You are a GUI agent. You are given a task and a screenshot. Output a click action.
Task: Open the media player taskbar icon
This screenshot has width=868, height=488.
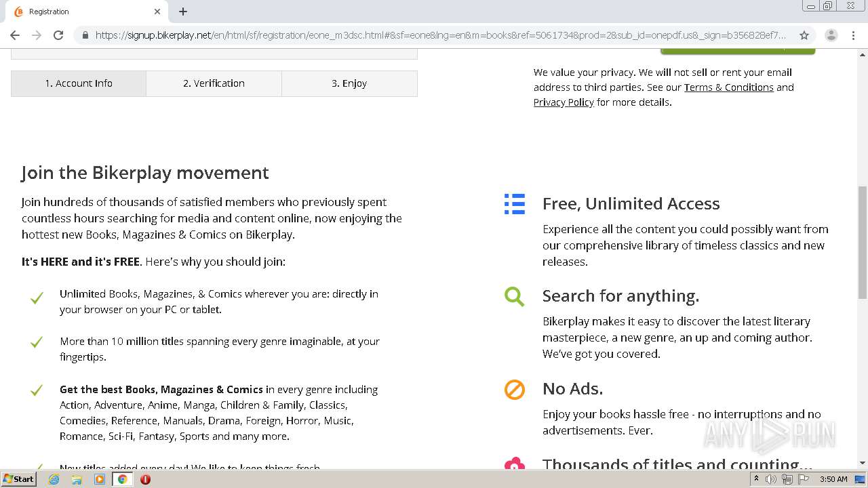100,479
